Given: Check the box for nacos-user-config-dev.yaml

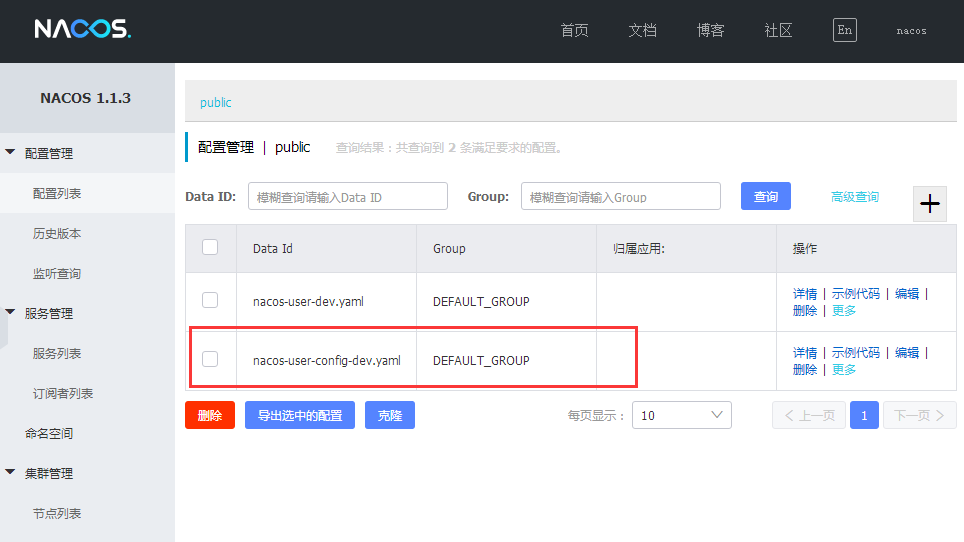Looking at the screenshot, I should (210, 359).
